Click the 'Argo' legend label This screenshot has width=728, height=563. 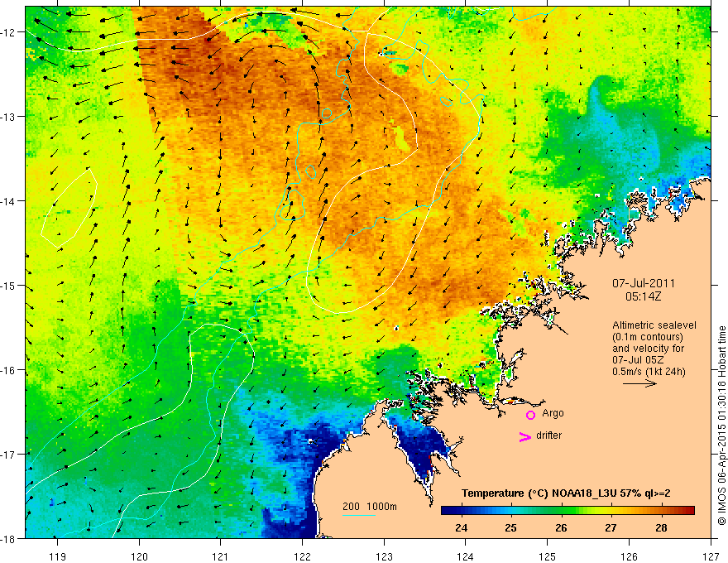point(553,413)
